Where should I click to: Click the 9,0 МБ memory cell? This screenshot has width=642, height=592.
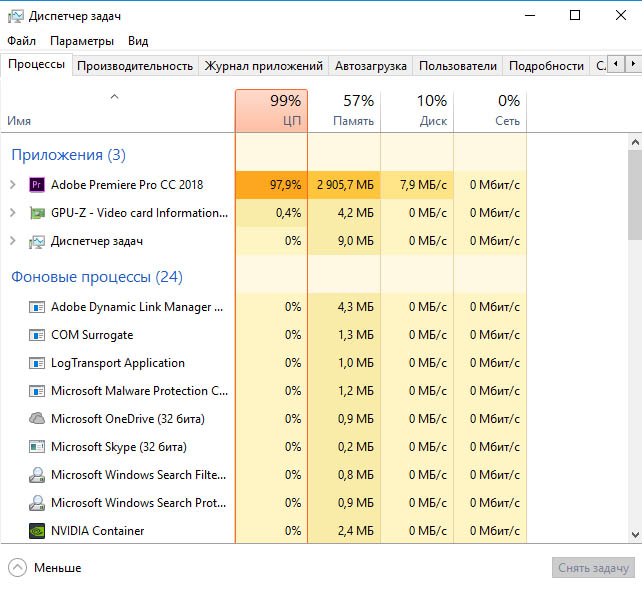[344, 241]
